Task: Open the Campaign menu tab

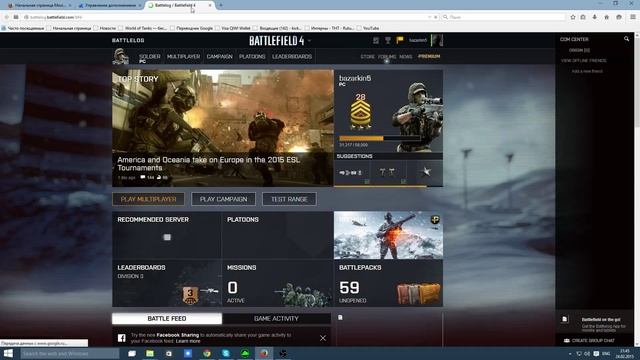Action: (219, 57)
